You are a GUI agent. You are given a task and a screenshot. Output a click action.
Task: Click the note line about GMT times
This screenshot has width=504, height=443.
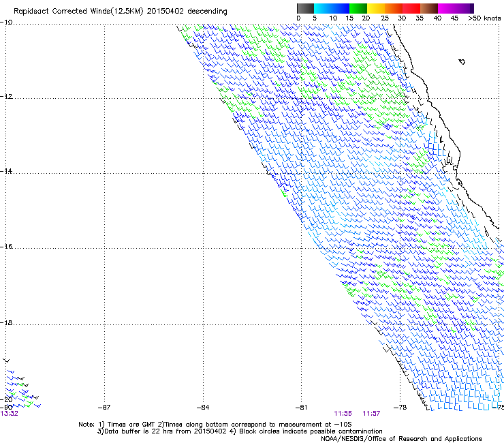[215, 425]
